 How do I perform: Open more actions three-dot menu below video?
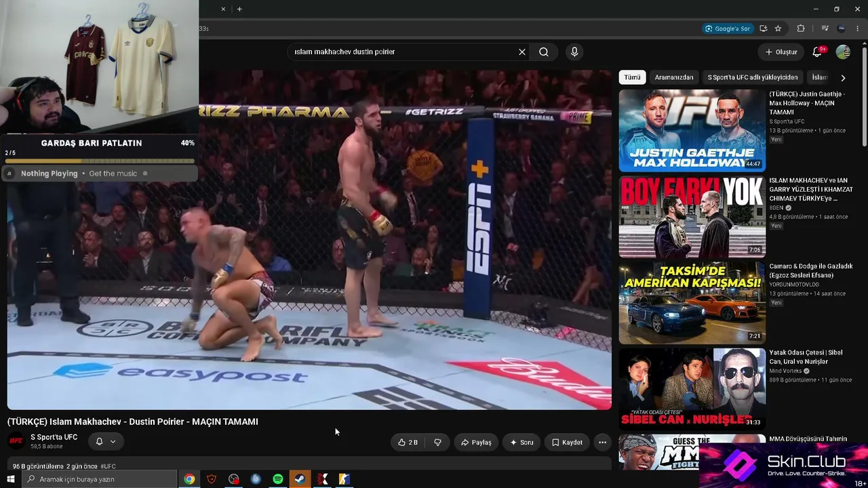[602, 442]
